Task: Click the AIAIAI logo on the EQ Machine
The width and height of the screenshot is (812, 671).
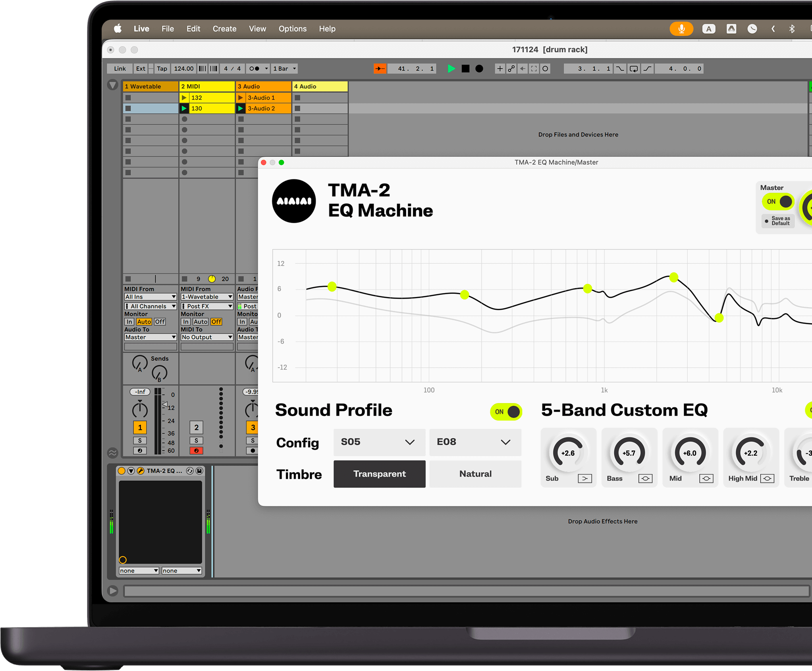Action: click(x=293, y=201)
